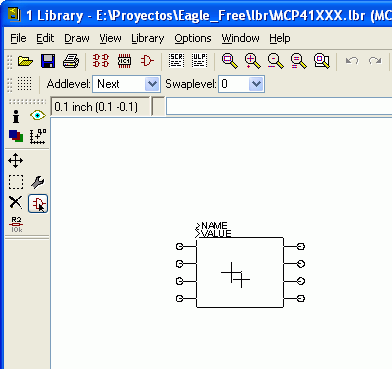Screen dimensions: 392x369
Task: Zoom out with minus magnifier
Action: (x=275, y=61)
